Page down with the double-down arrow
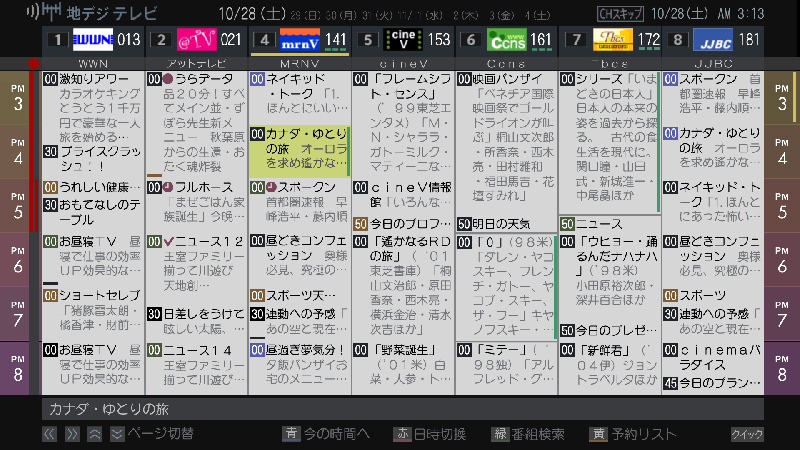The height and width of the screenshot is (450, 800). click(x=117, y=434)
